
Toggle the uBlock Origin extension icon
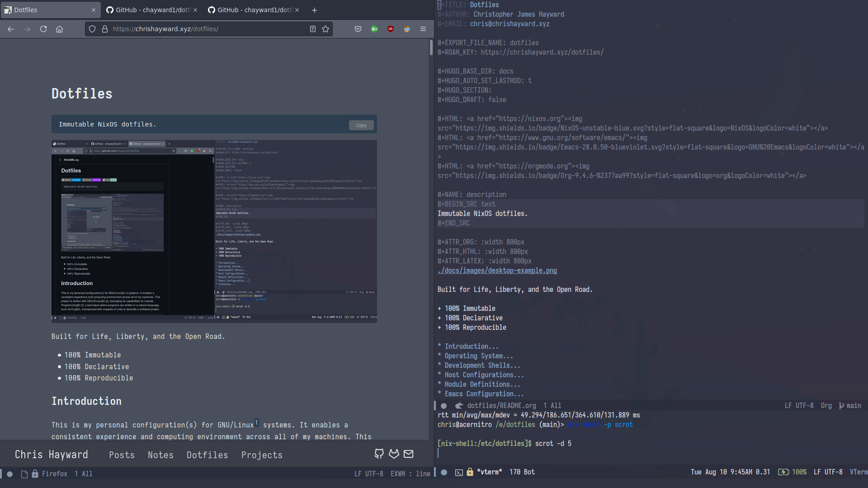click(x=391, y=28)
